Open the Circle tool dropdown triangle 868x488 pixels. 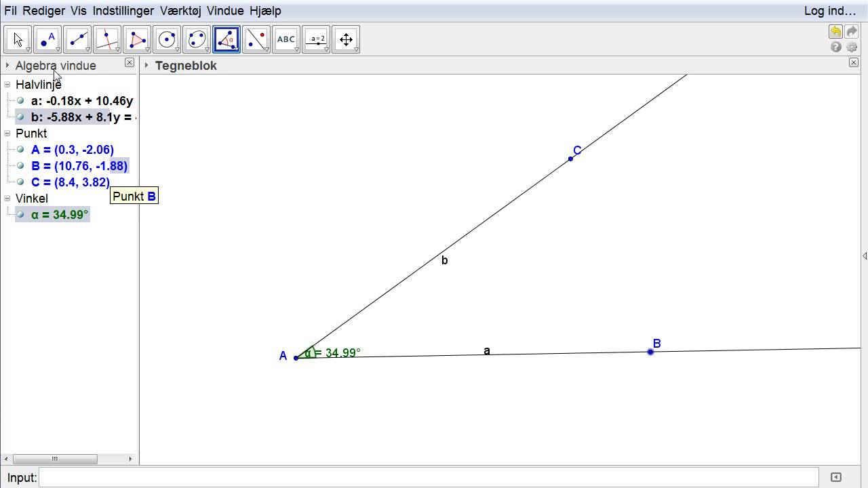click(177, 49)
